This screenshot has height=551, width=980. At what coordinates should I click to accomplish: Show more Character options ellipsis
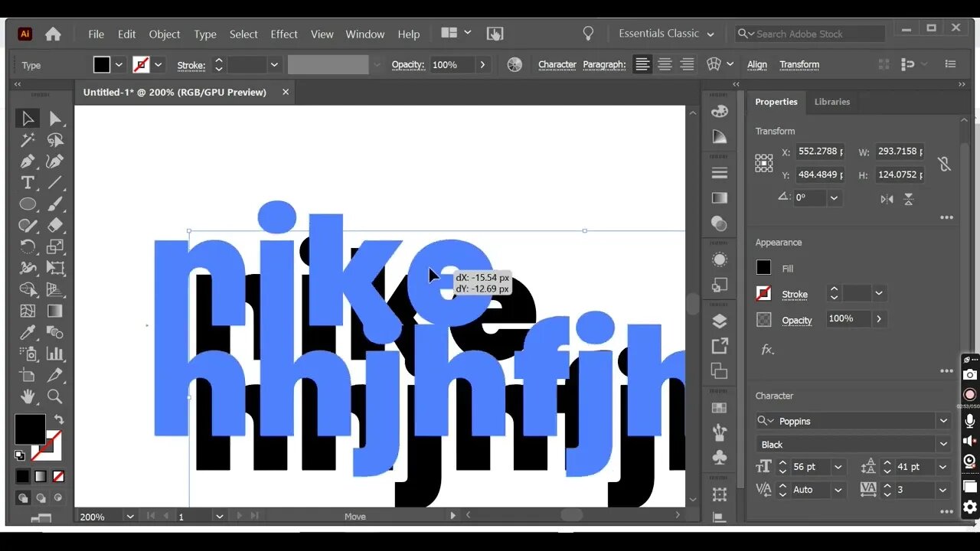pos(946,512)
